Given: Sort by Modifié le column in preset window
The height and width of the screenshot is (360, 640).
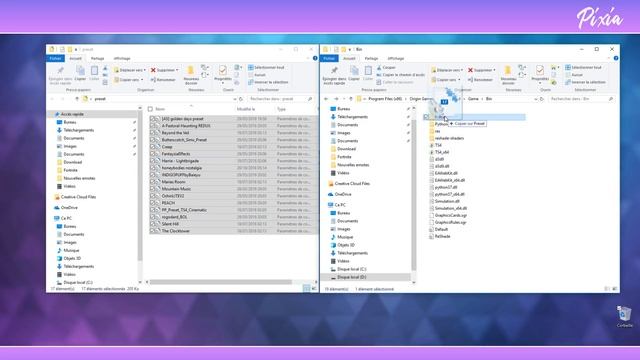Looking at the screenshot, I should coord(246,109).
